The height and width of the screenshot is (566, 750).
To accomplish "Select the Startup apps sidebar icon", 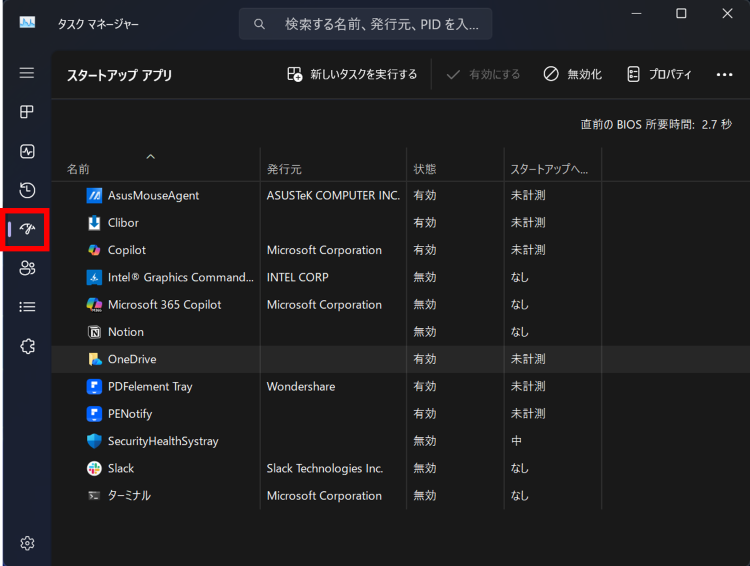I will tap(27, 229).
